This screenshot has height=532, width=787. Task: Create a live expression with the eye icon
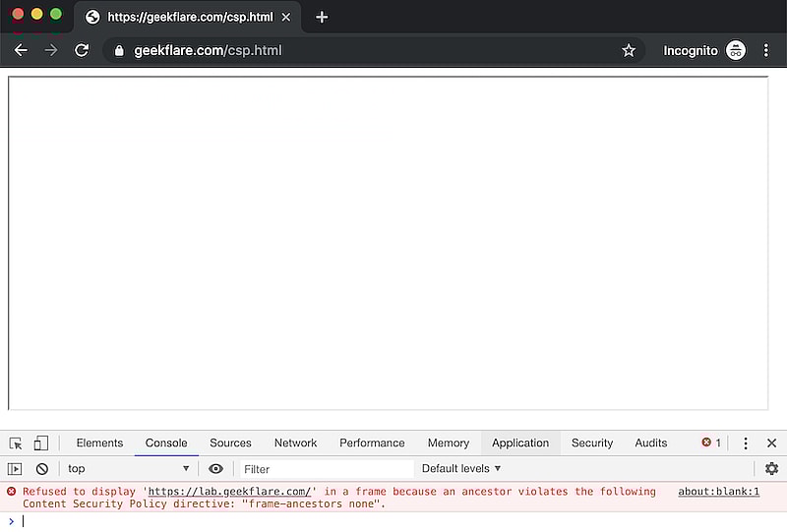pyautogui.click(x=215, y=469)
